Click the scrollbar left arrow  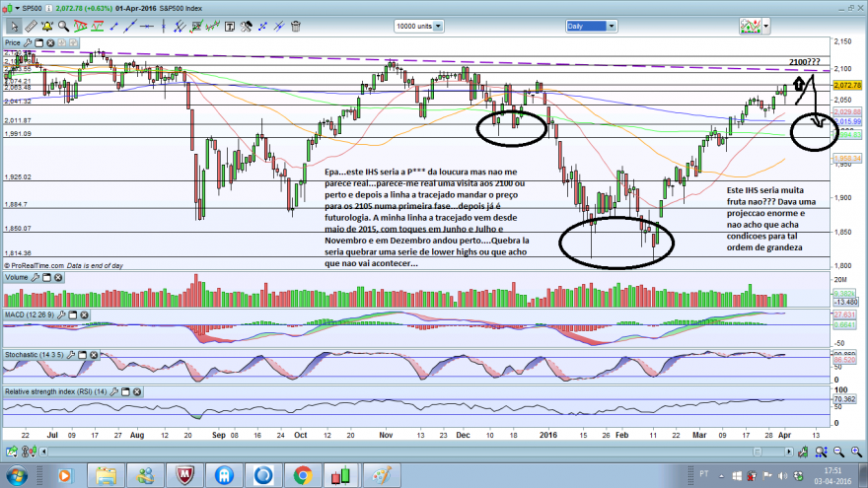click(x=43, y=453)
